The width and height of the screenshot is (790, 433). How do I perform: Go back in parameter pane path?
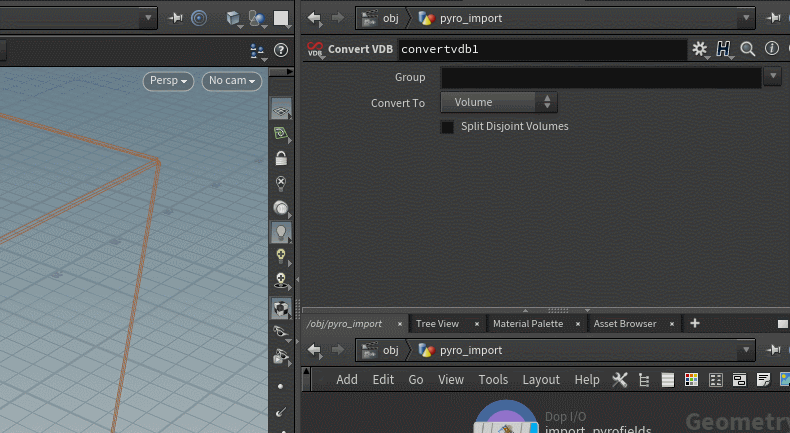pos(314,18)
